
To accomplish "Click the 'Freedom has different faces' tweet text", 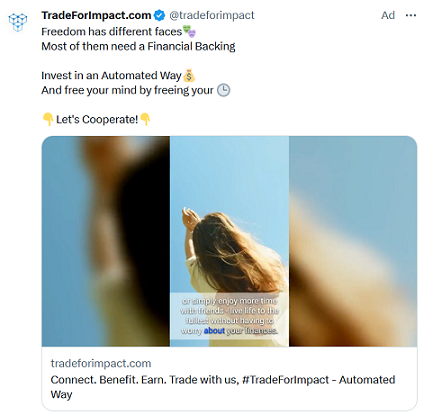I will point(111,31).
